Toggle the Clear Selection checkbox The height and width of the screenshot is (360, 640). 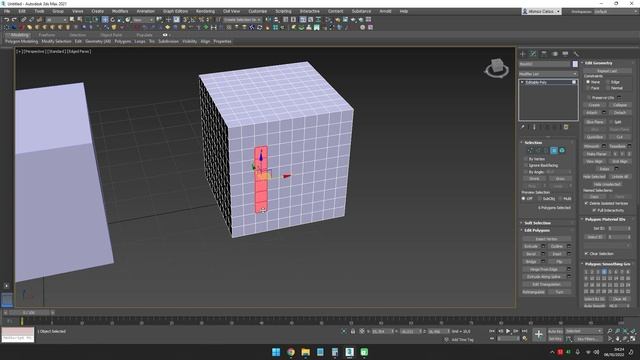coord(587,253)
